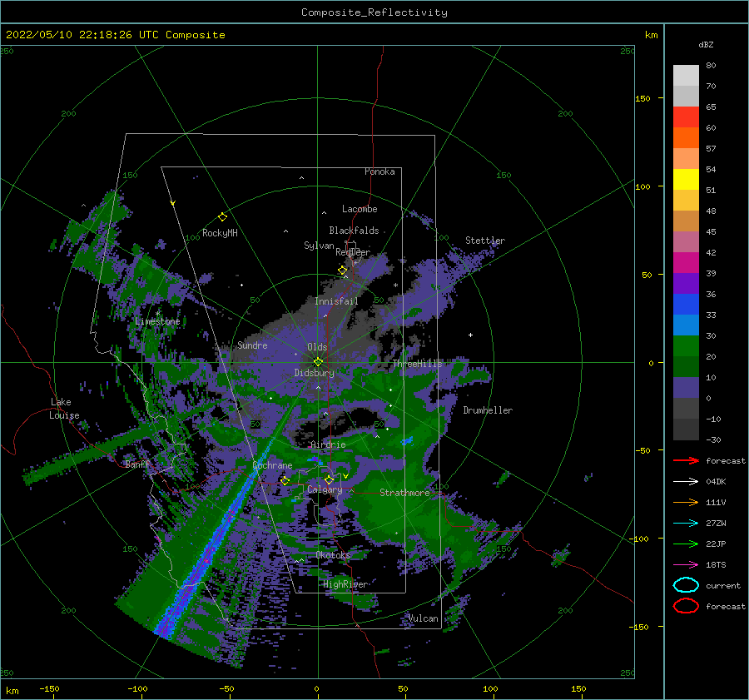Click the red 60-65 dBZ color swatch
Image resolution: width=749 pixels, height=700 pixels.
point(686,117)
